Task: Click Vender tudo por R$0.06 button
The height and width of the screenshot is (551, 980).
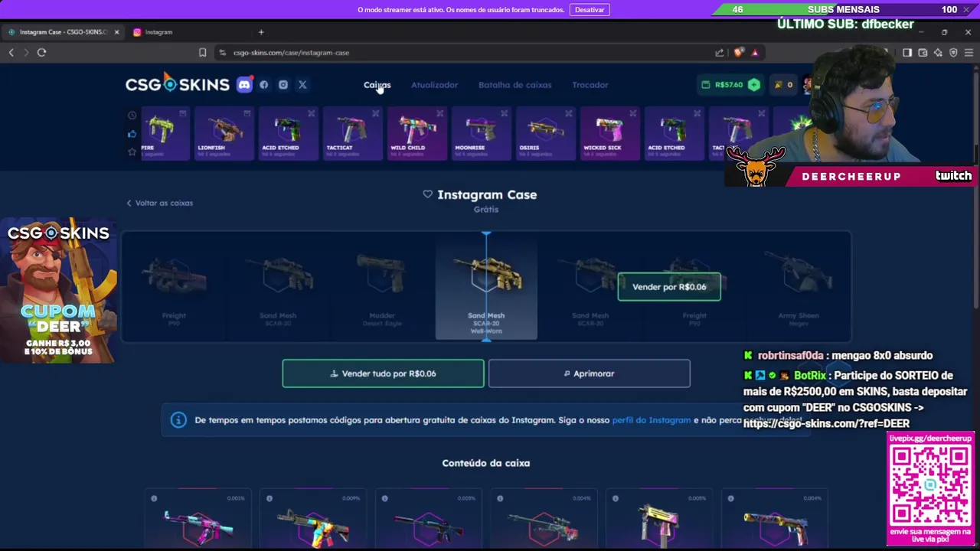Action: (x=383, y=373)
